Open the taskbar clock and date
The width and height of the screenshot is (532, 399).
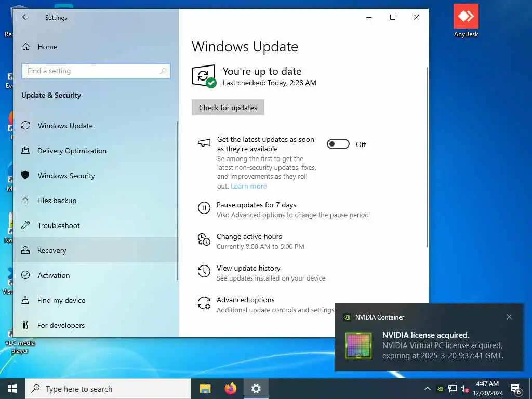(x=487, y=389)
